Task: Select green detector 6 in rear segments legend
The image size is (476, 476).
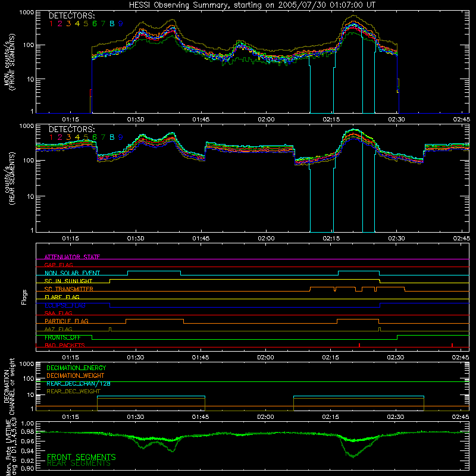Action: point(95,137)
